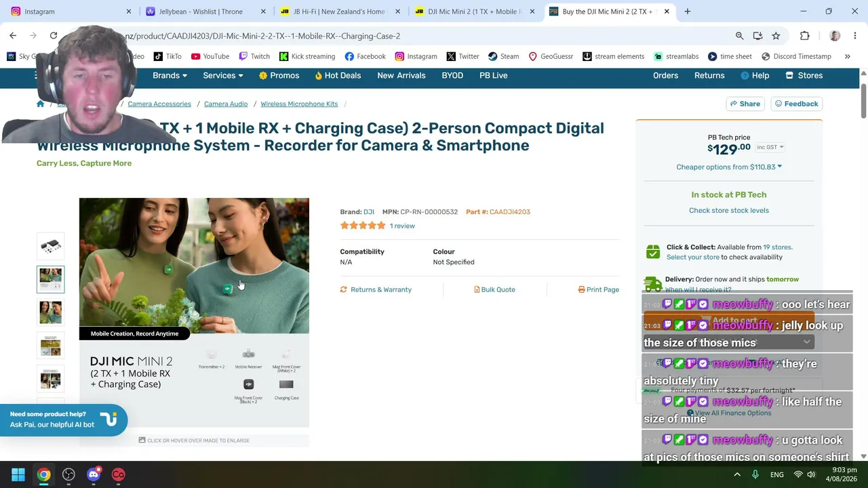Open the Chrome profile avatar
868x488 pixels.
(x=835, y=36)
